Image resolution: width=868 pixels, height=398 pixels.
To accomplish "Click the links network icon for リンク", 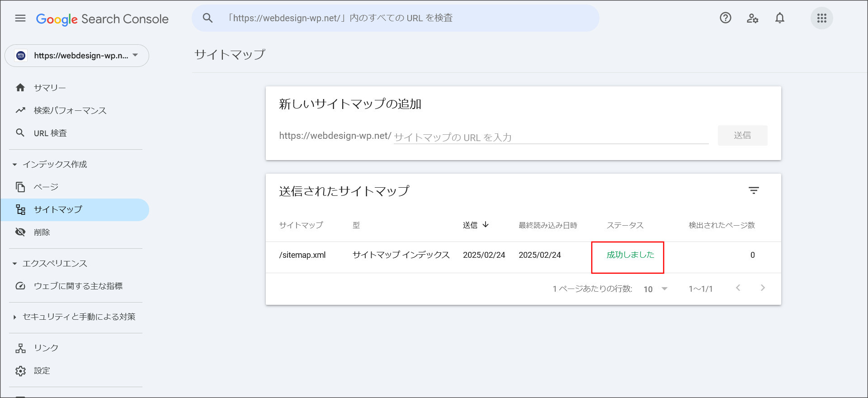I will (20, 348).
